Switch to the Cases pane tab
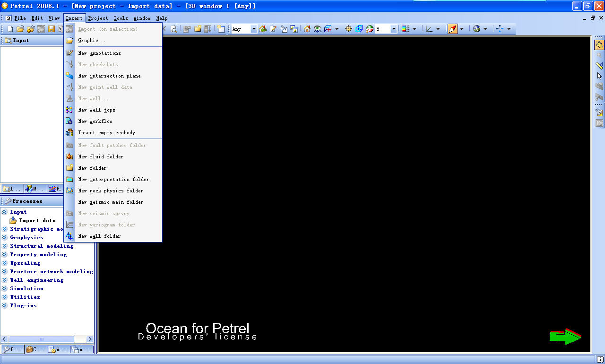This screenshot has height=364, width=605. 35,350
